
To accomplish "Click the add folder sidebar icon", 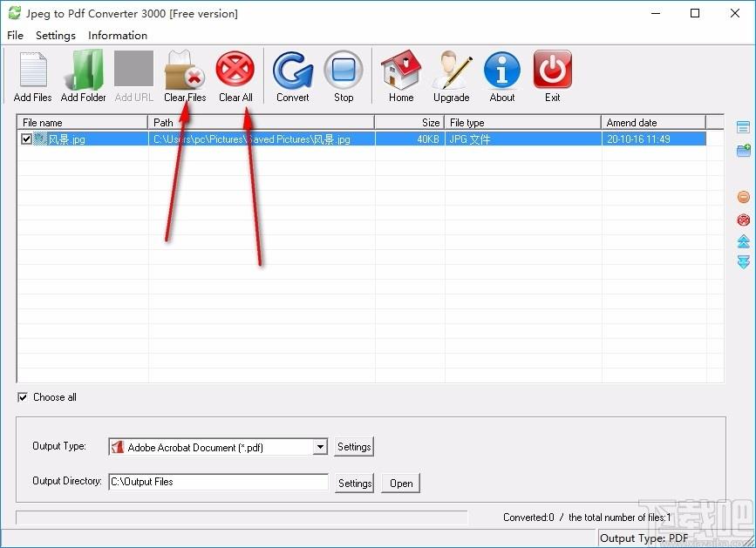I will pos(744,150).
